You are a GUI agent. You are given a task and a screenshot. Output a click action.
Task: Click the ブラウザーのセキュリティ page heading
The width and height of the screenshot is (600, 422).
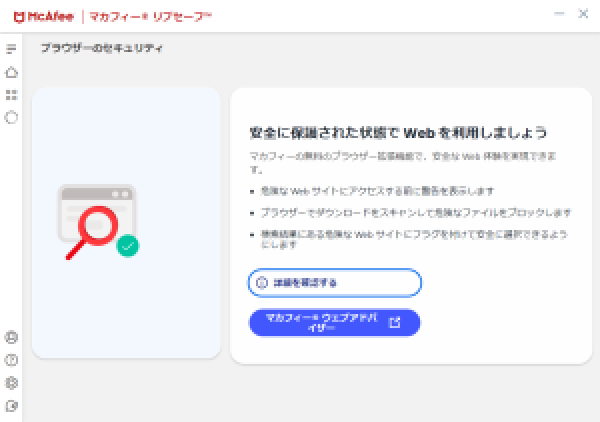[x=101, y=48]
